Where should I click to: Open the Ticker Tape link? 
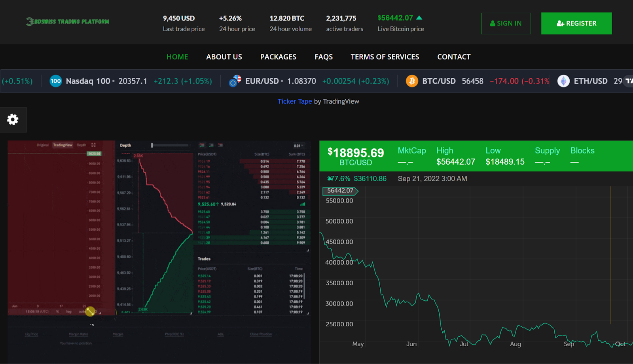[295, 101]
